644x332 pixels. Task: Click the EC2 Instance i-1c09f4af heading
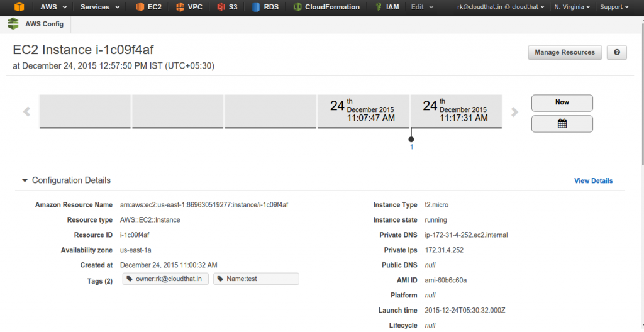tap(84, 50)
